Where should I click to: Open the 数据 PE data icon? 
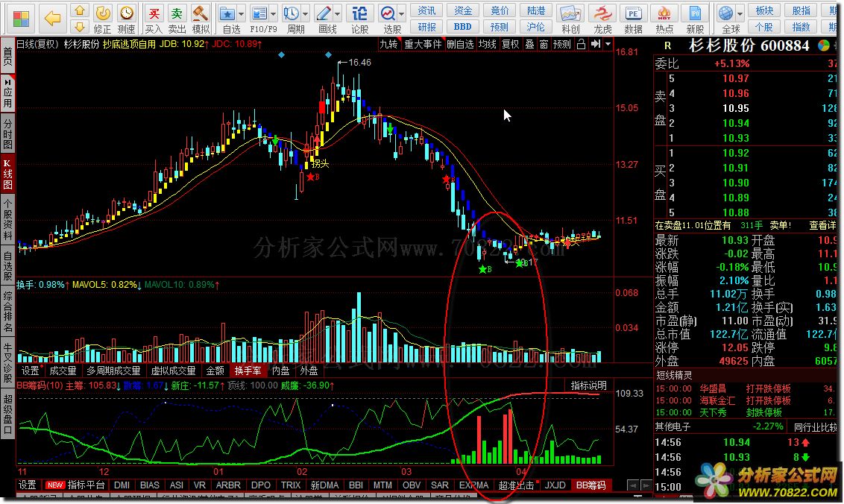634,19
